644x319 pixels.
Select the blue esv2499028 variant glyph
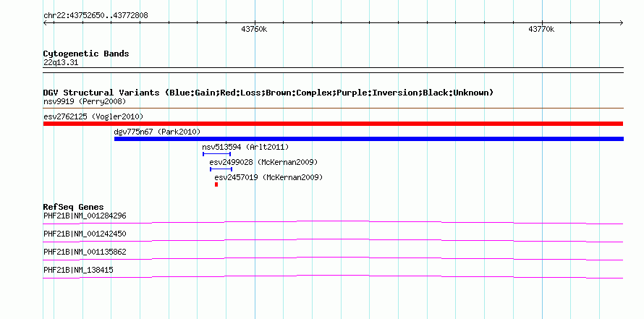pyautogui.click(x=221, y=169)
